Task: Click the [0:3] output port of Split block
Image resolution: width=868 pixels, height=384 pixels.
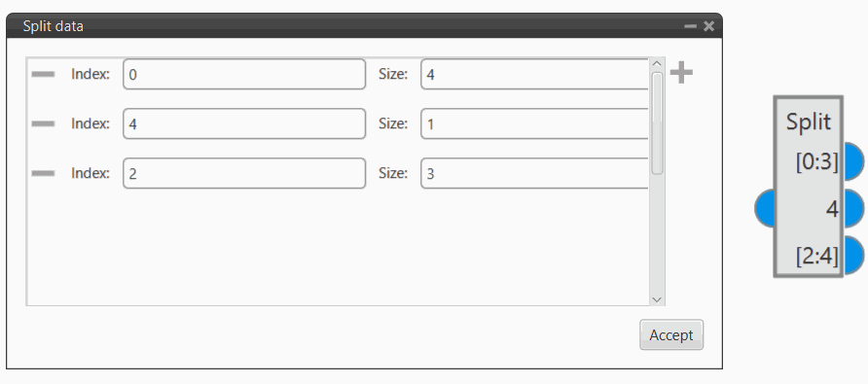Action: click(853, 161)
